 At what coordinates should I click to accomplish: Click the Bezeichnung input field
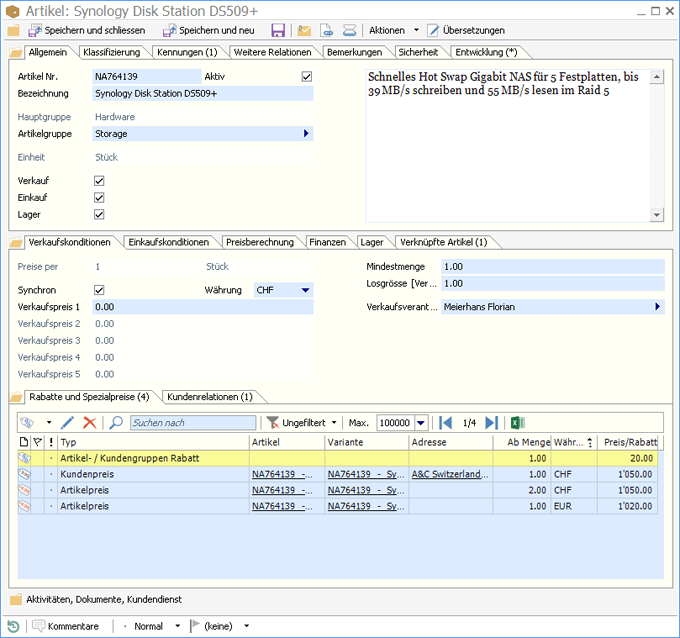pyautogui.click(x=203, y=94)
